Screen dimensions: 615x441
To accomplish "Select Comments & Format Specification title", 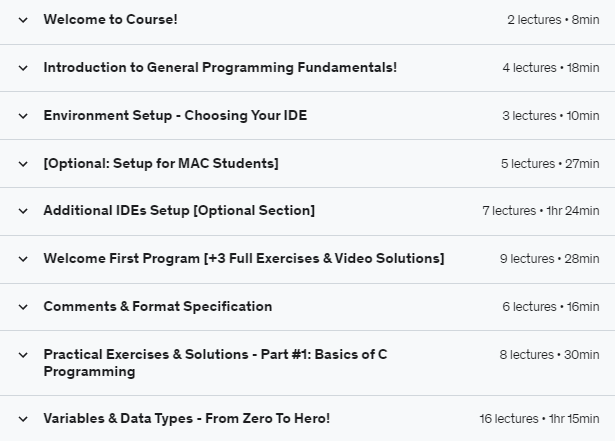I will pyautogui.click(x=158, y=307).
